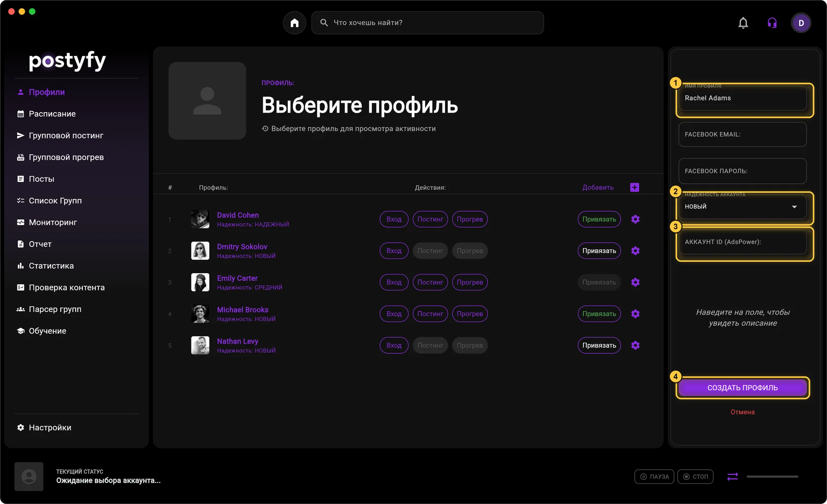Click Привязать for Michael Brooks
This screenshot has width=827, height=504.
tap(599, 314)
